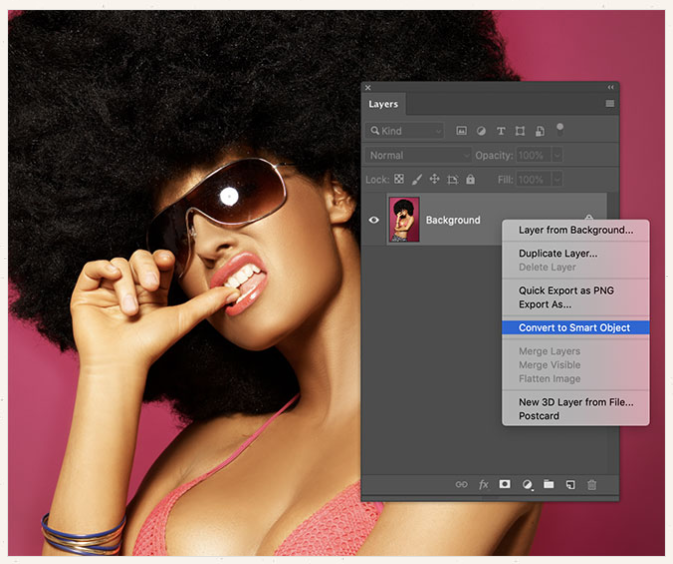Click the adjustment layer filter icon

(x=481, y=131)
